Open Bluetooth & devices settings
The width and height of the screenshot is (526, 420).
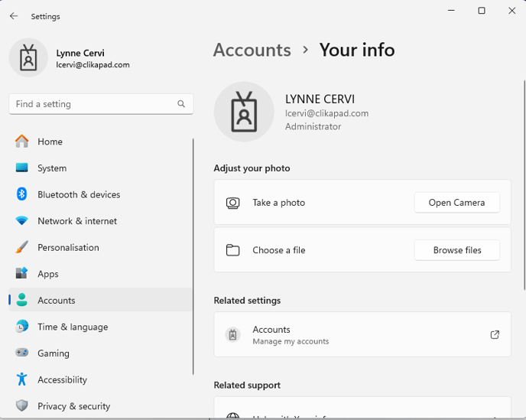coord(78,194)
